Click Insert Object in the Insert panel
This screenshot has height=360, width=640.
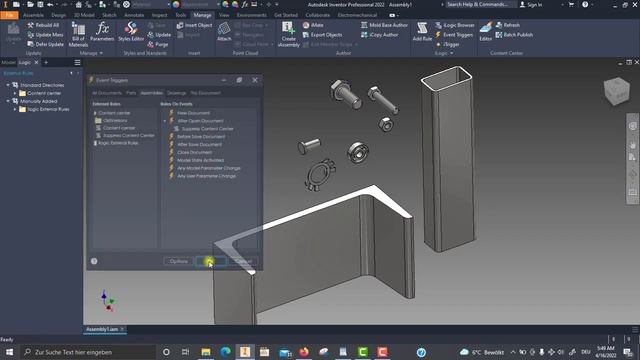[194, 25]
